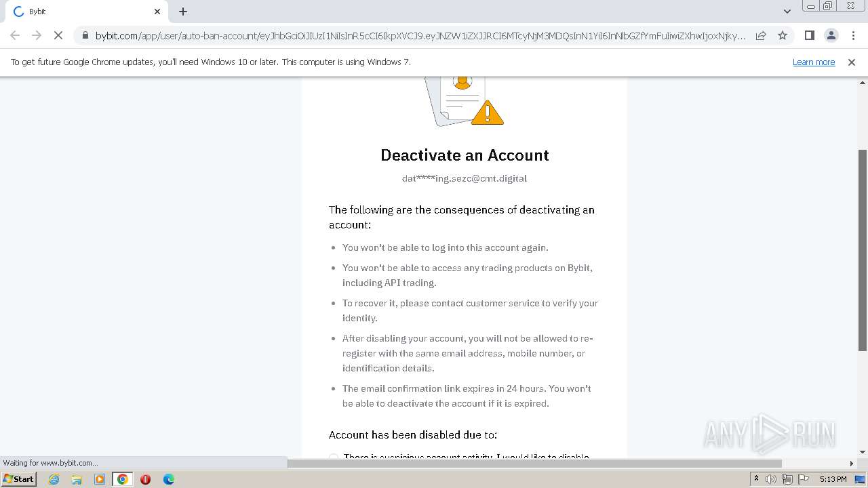Click the vertical page scrollbar thumb
Screen dimensions: 868x488
point(863,249)
